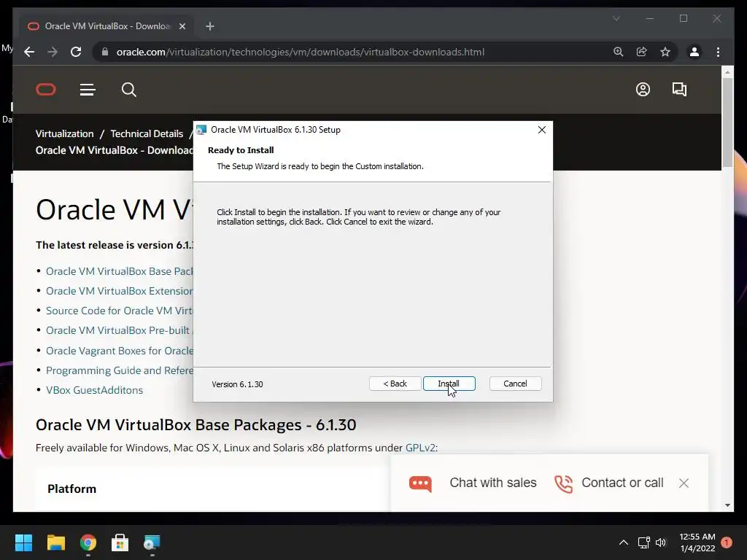Click the Install button in setup wizard
Image resolution: width=747 pixels, height=560 pixels.
449,384
